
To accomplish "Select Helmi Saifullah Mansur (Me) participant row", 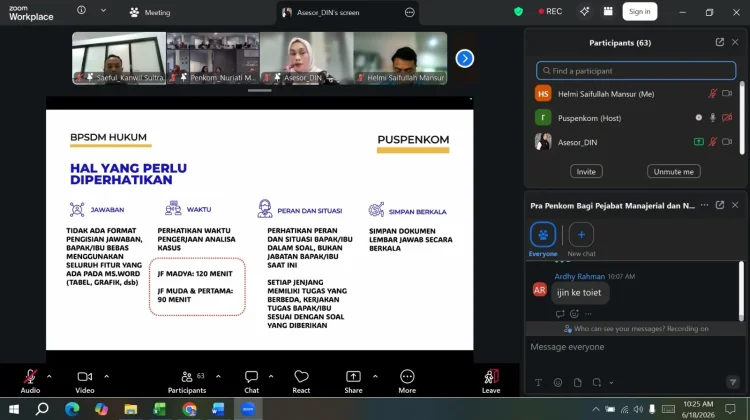I will (x=635, y=94).
